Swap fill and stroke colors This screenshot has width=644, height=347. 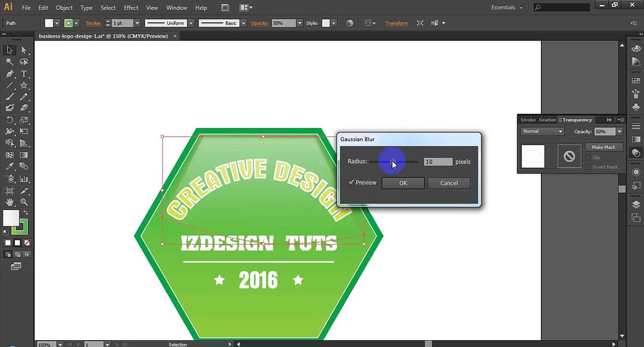tap(26, 213)
